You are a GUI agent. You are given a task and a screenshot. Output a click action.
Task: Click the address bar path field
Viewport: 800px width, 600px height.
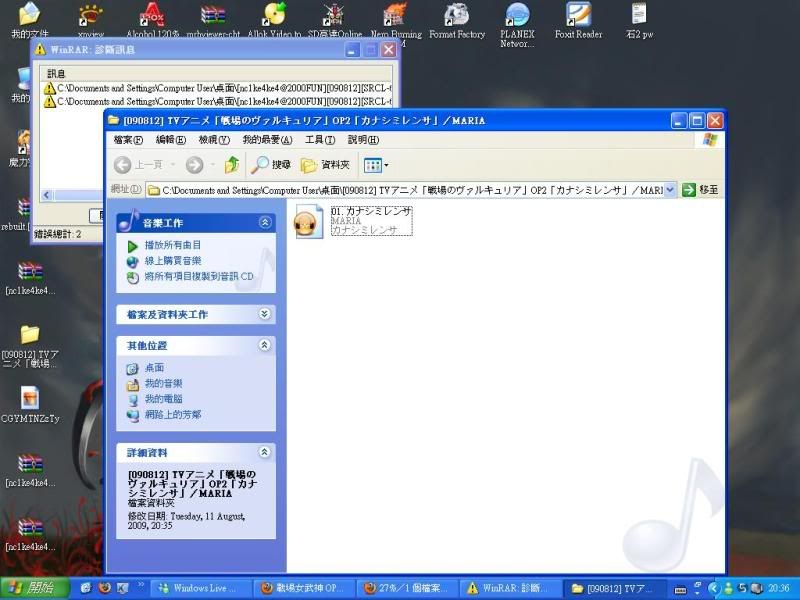click(x=406, y=190)
